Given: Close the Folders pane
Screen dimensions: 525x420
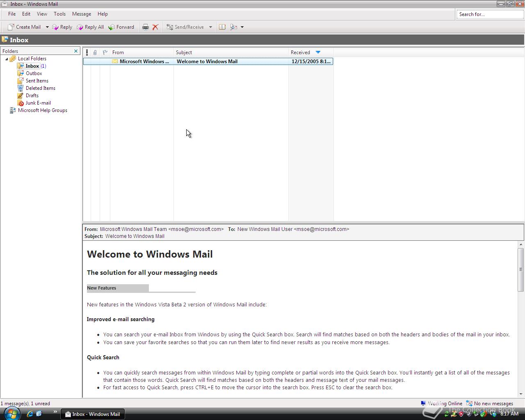Looking at the screenshot, I should pyautogui.click(x=76, y=51).
